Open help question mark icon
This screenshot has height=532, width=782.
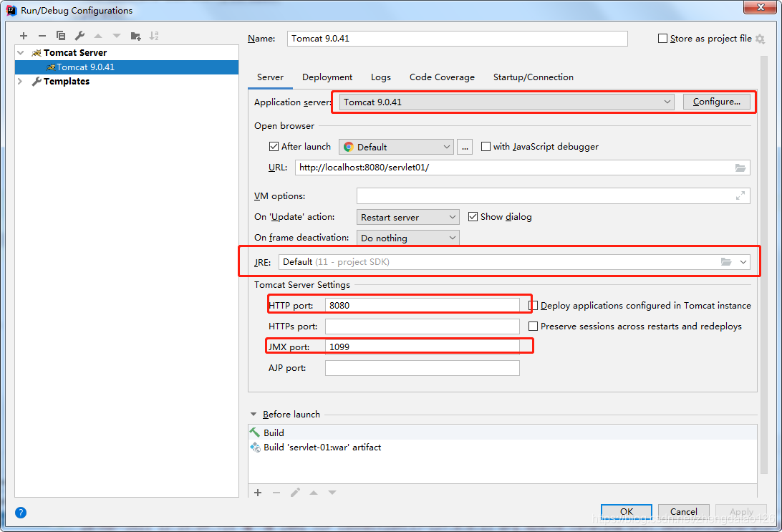click(x=21, y=513)
